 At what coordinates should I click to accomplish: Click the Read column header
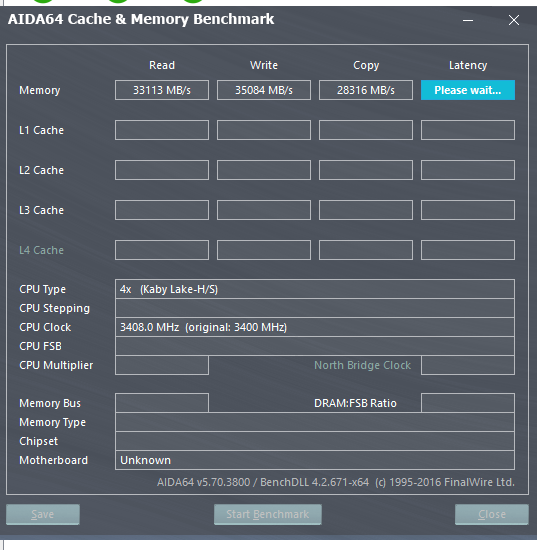point(162,65)
